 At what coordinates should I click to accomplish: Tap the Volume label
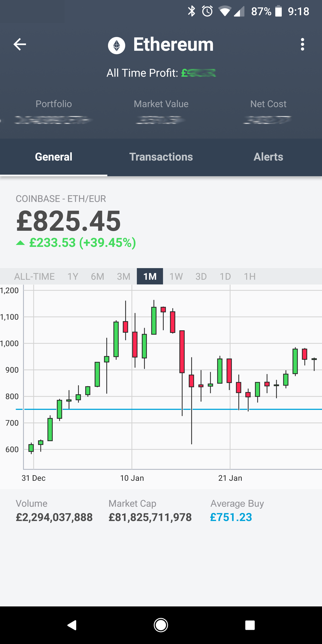tap(32, 503)
